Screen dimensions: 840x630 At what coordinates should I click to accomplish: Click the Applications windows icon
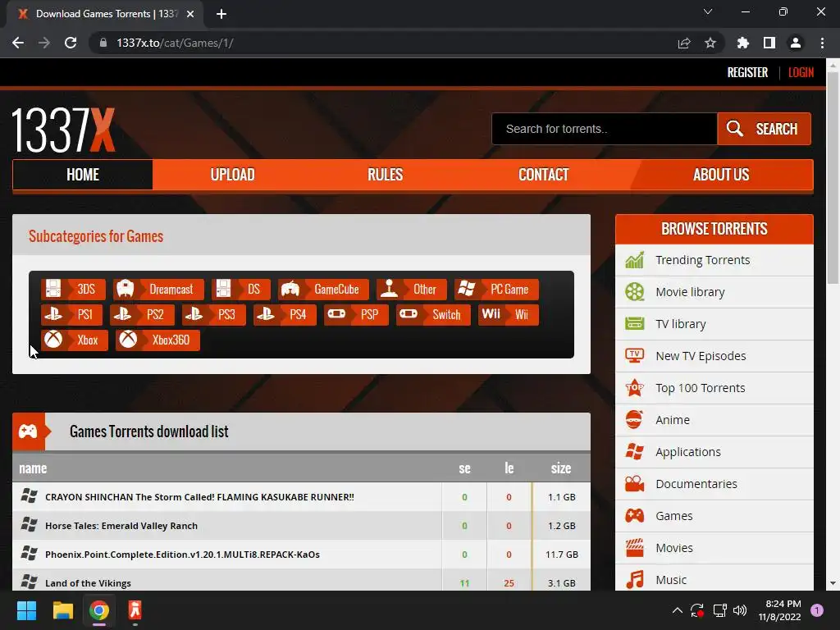click(635, 452)
